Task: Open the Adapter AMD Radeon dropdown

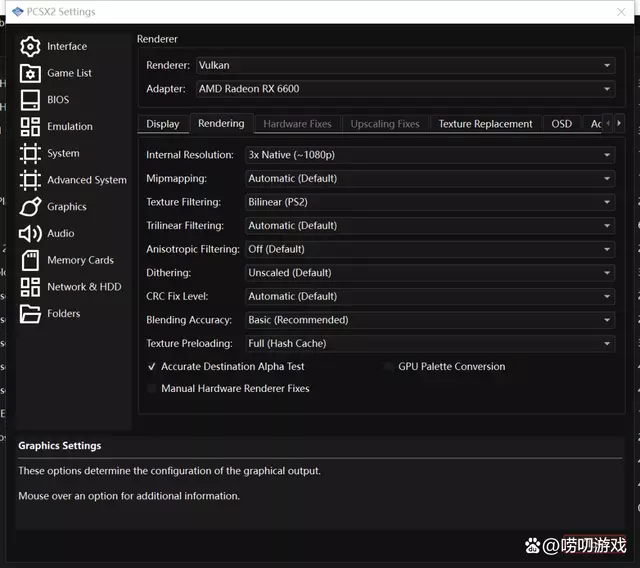Action: point(405,89)
